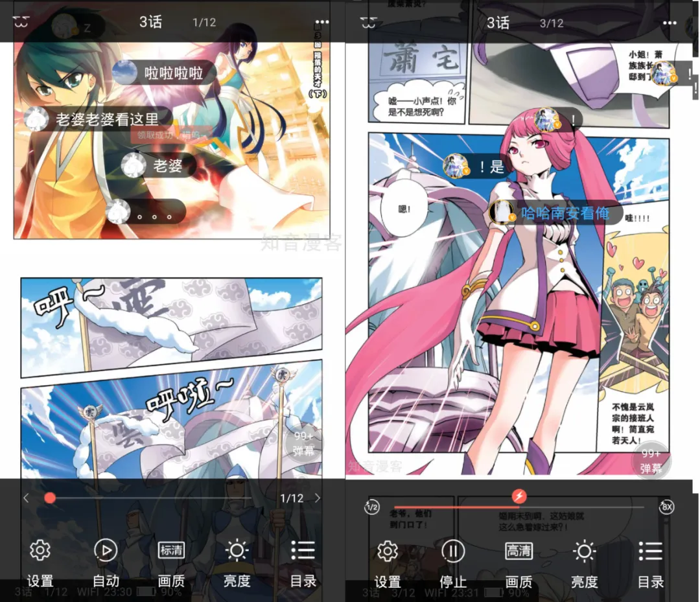The image size is (700, 602).
Task: Tap the 。。。 danmaku comment bubble
Action: point(146,211)
